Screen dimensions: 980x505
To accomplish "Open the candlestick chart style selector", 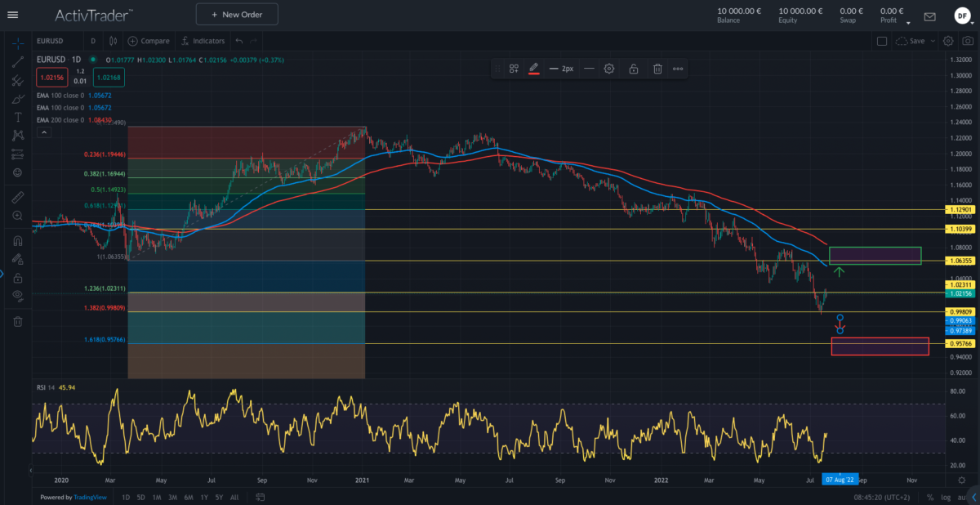I will coord(114,41).
